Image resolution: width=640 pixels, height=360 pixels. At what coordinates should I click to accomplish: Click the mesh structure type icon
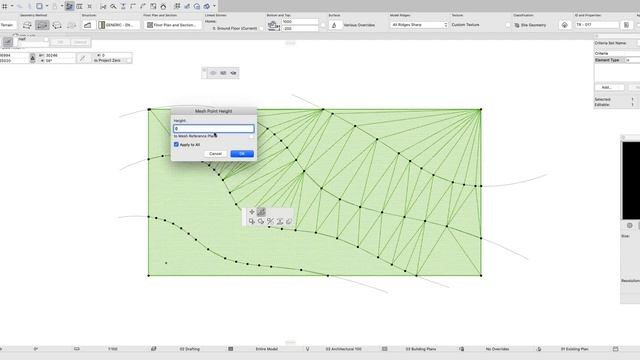tap(87, 25)
